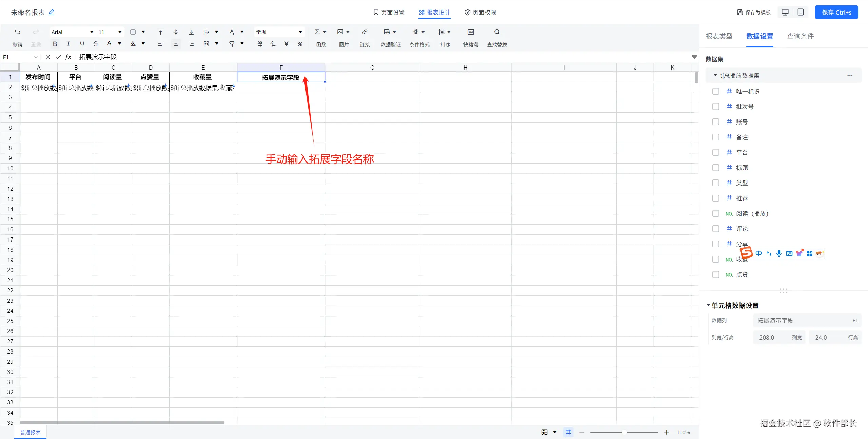Switch to the 查询条件 tab

tap(800, 36)
